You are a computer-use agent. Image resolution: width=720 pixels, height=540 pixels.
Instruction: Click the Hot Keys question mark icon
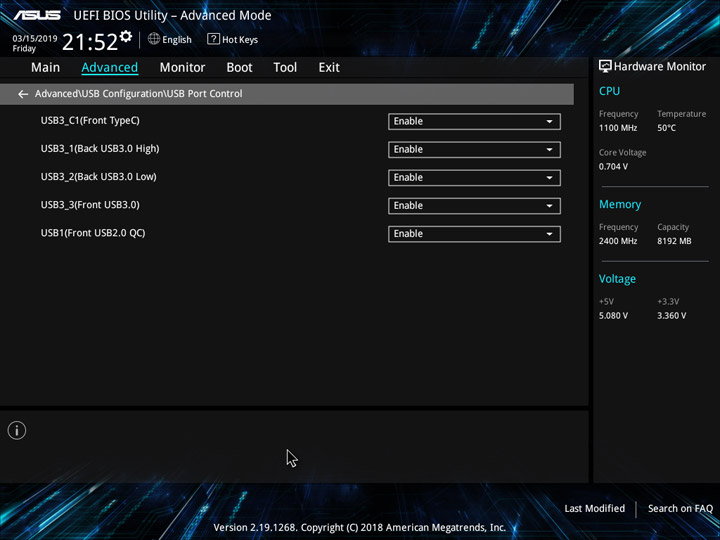coord(213,39)
